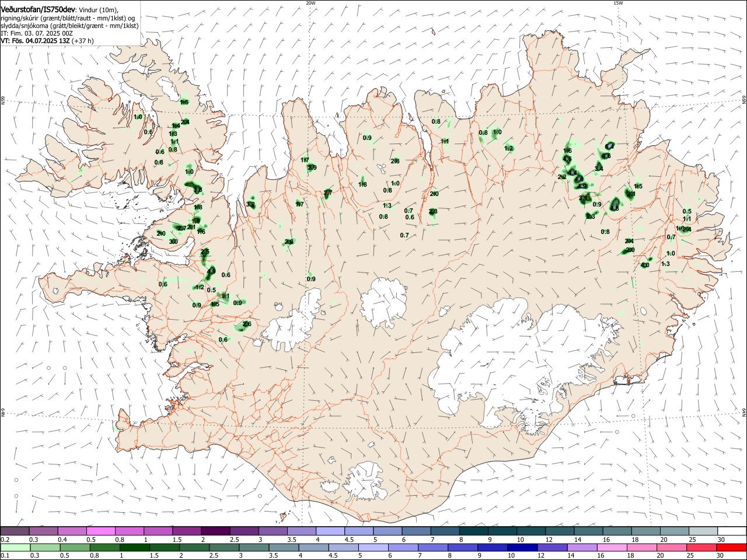747x560 pixels.
Task: Select the dark navy swatch right of bottom label 10
Action: tap(522, 548)
